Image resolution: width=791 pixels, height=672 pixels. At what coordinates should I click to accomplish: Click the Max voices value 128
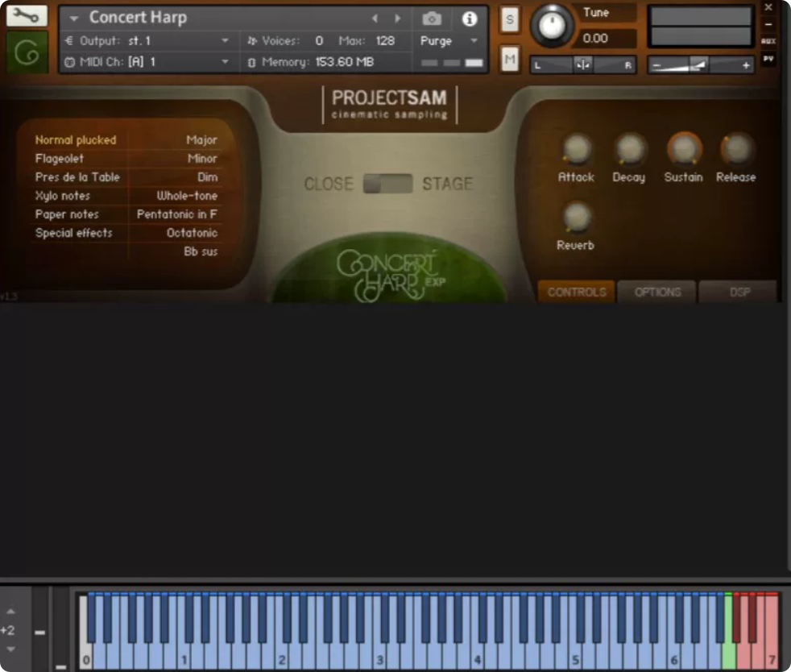[x=385, y=41]
